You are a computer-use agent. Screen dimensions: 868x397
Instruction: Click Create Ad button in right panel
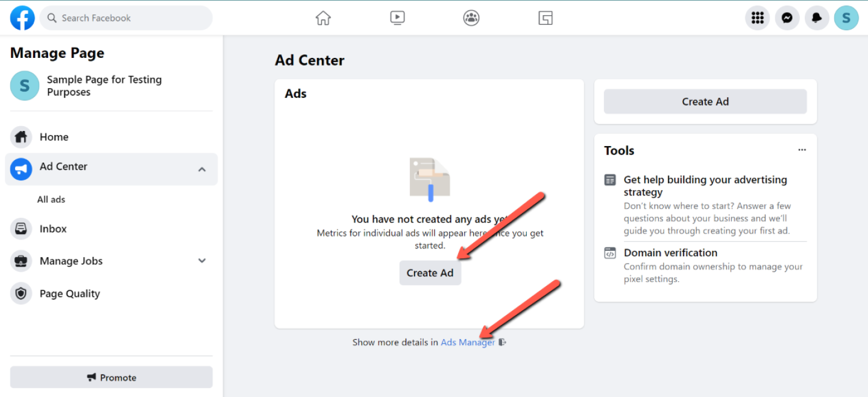(x=705, y=102)
